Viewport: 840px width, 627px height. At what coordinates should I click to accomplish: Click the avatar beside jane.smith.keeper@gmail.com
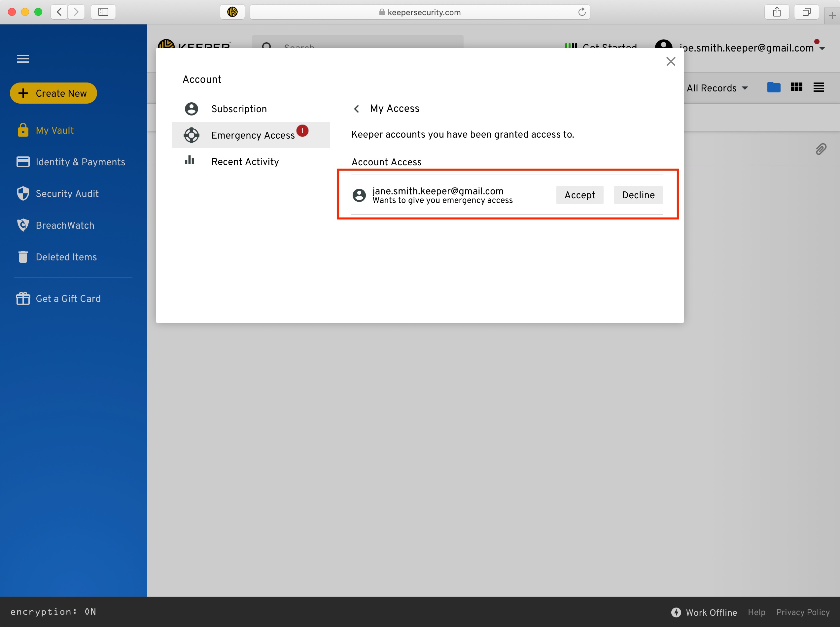click(x=359, y=195)
